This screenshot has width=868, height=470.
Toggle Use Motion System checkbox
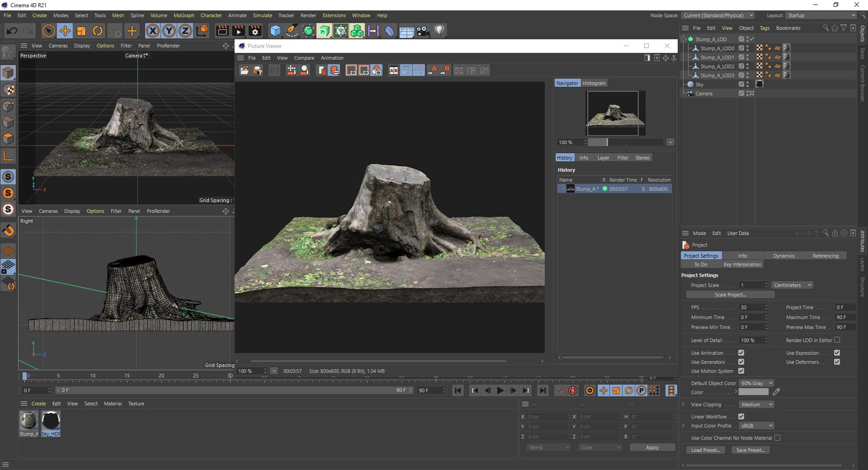point(741,371)
